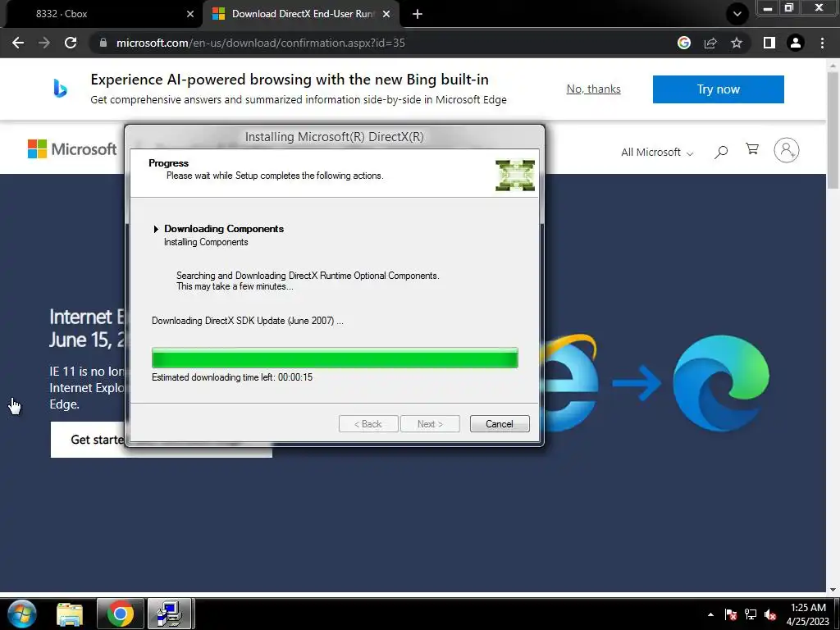Expand the All Microsoft dropdown

657,152
